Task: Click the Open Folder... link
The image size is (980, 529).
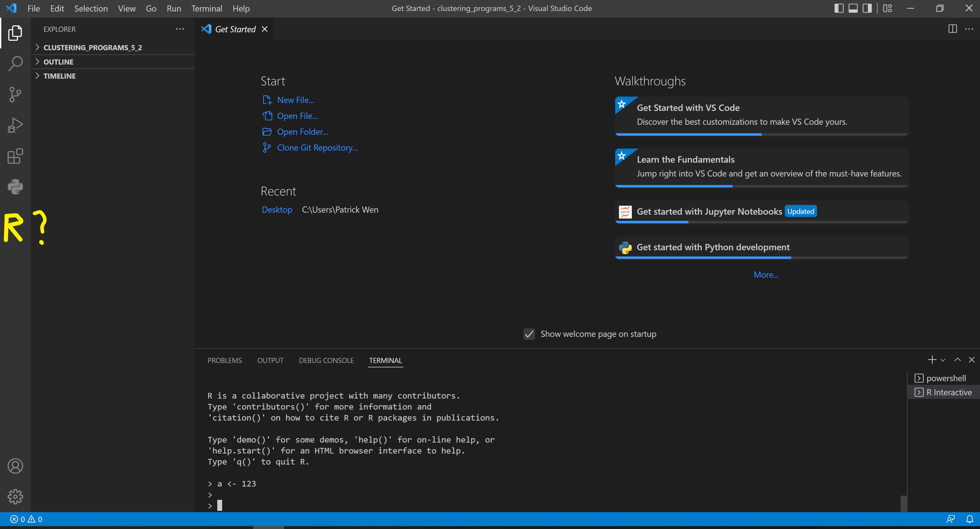Action: [x=302, y=132]
